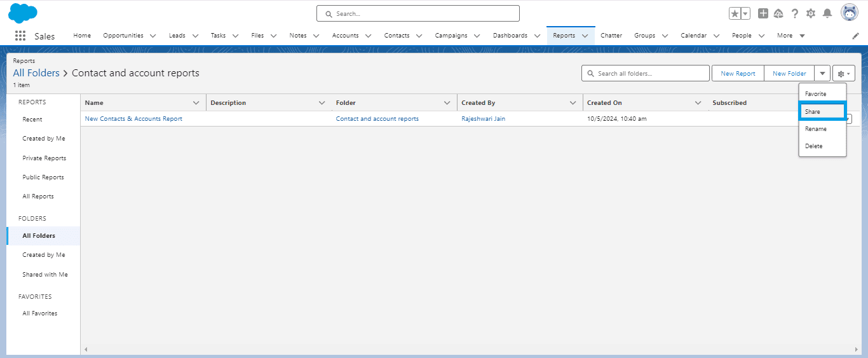Screen dimensions: 868x358
Task: Open the Setup gear icon in header
Action: [x=811, y=13]
